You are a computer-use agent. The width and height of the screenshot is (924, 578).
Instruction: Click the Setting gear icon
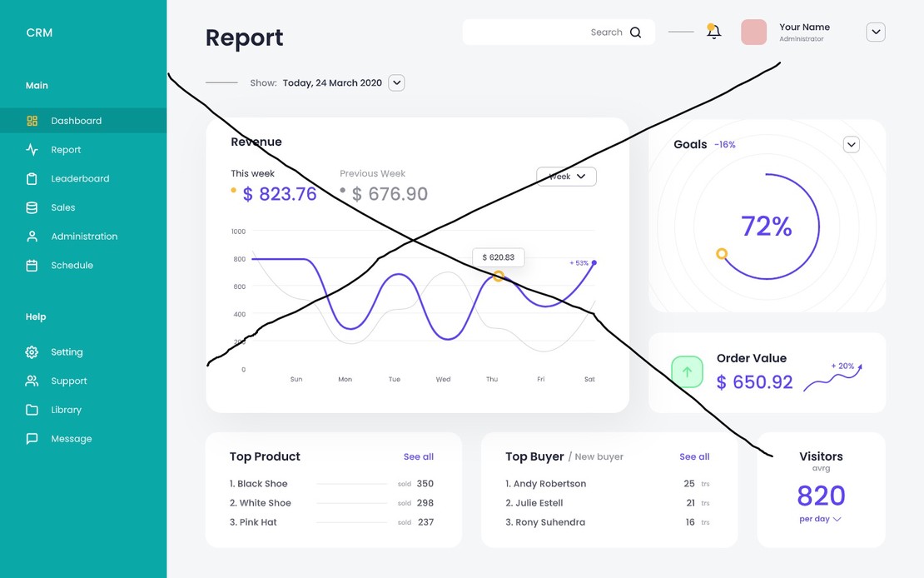pyautogui.click(x=32, y=352)
